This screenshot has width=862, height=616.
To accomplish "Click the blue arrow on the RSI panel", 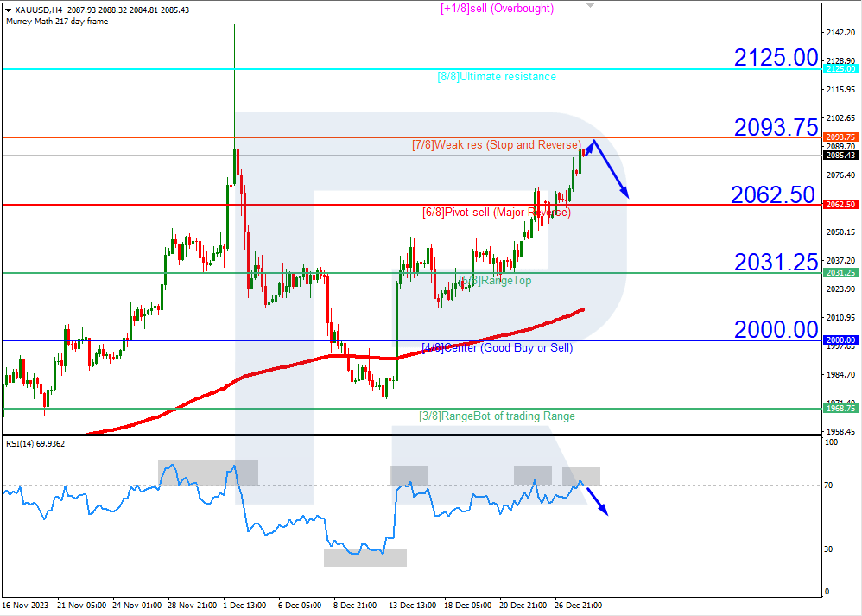I will 599,501.
